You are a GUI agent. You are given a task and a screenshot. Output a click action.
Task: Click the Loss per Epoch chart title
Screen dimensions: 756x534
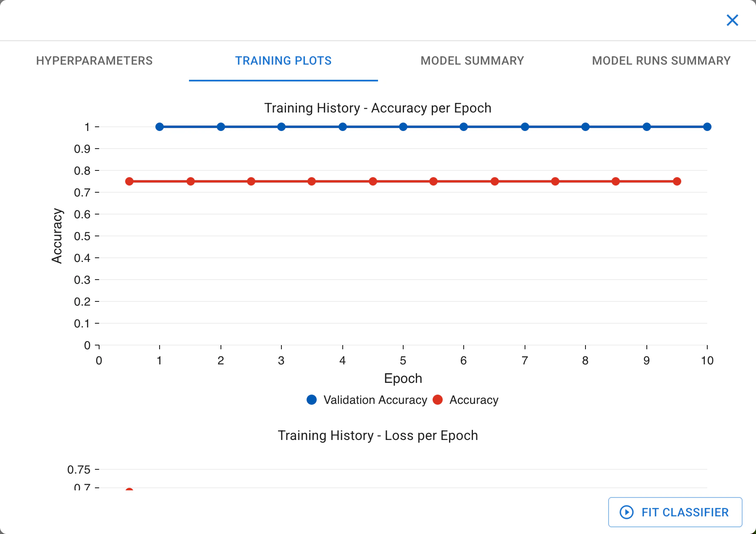pyautogui.click(x=378, y=435)
